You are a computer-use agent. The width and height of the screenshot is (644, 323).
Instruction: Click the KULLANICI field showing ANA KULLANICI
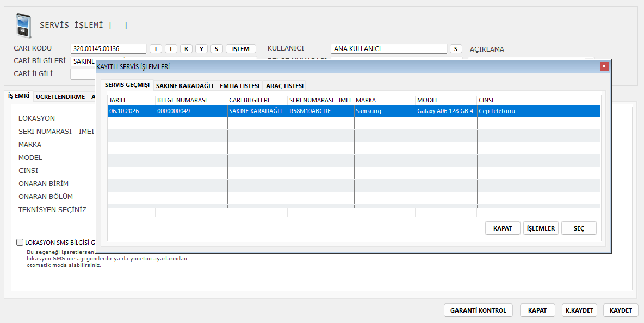point(389,49)
